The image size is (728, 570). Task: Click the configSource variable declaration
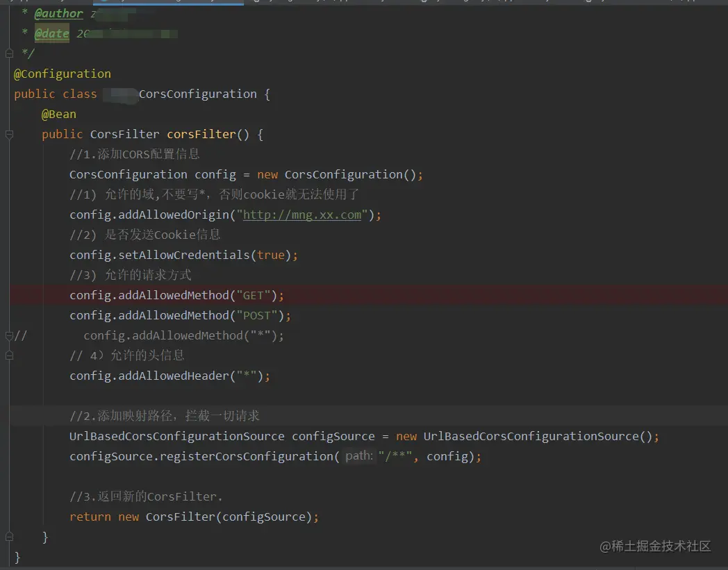click(333, 436)
